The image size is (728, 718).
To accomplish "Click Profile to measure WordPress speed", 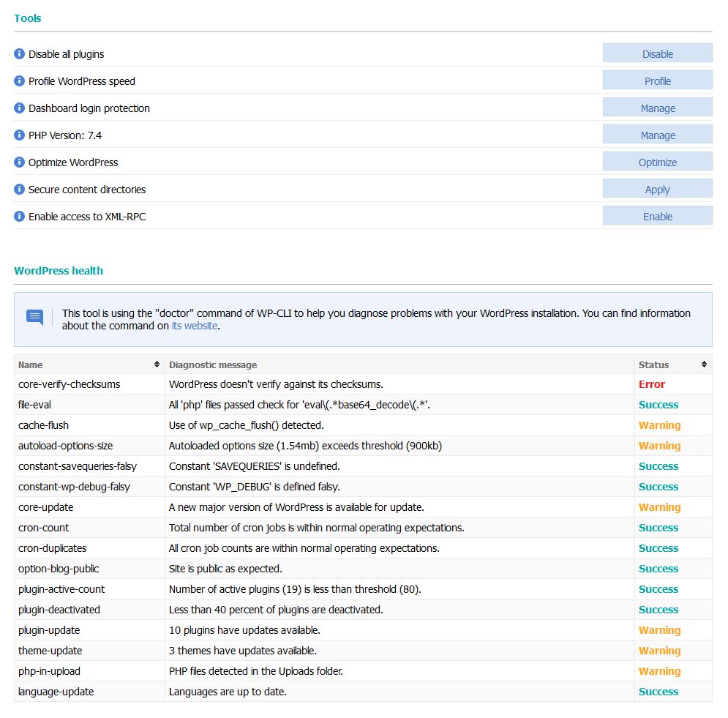I will (656, 80).
